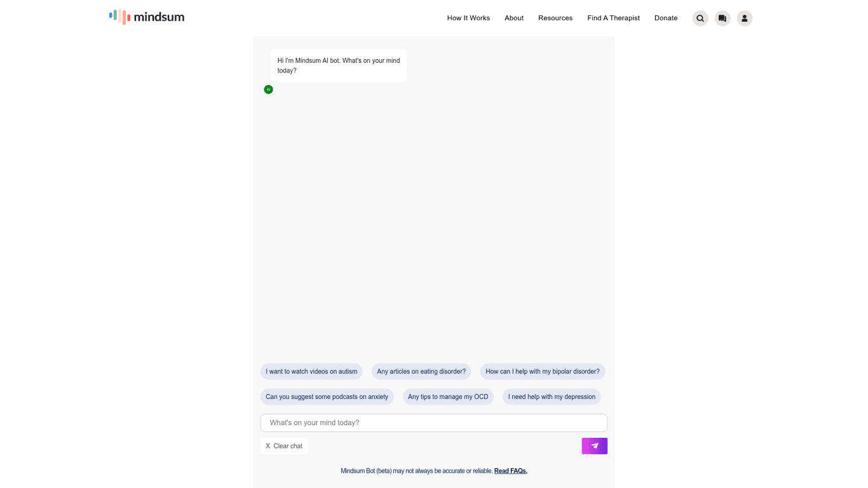Click the green AI avatar badge
868x488 pixels.
coord(268,90)
